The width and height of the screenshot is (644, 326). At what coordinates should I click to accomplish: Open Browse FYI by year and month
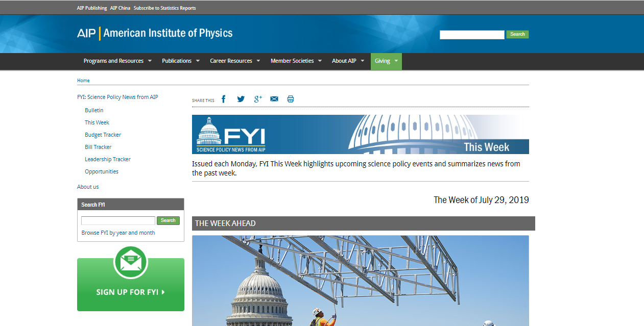(118, 233)
